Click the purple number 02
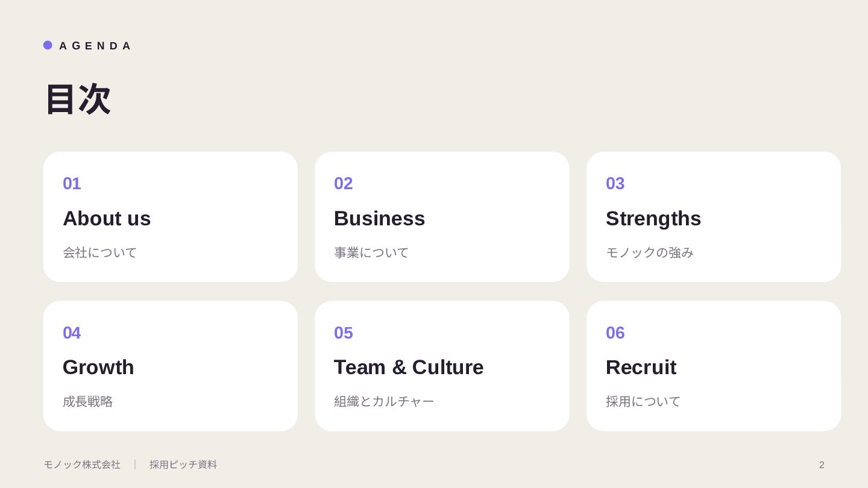The height and width of the screenshot is (488, 868). click(344, 183)
